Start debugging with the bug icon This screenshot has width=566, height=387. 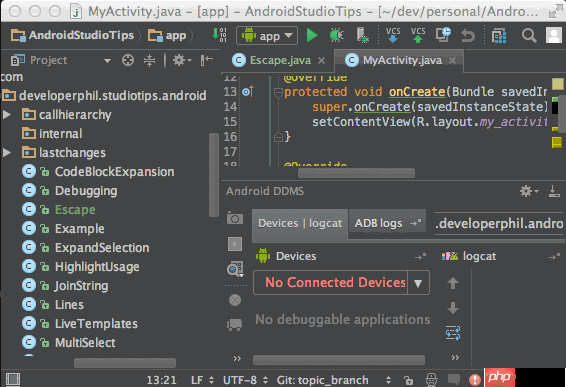[336, 35]
